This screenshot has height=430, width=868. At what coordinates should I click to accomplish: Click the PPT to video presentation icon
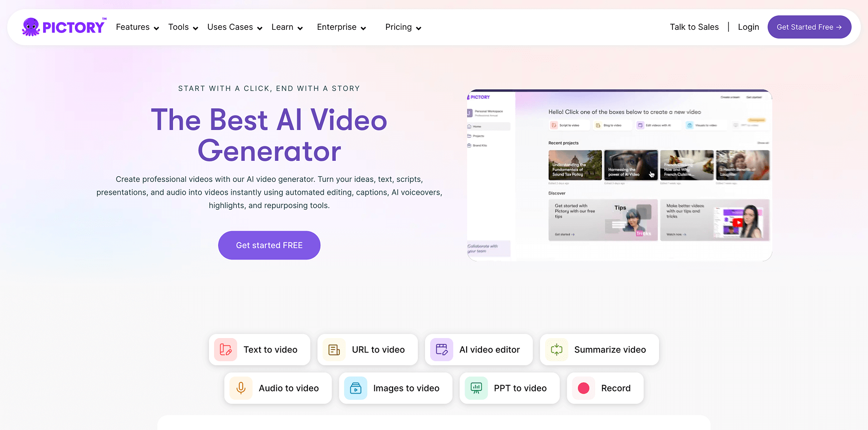point(476,388)
